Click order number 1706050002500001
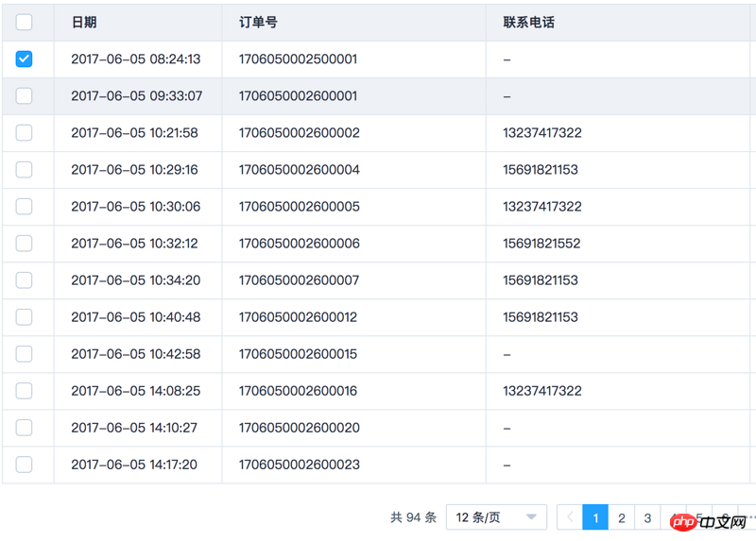Screen dimensions: 756x541 [298, 59]
